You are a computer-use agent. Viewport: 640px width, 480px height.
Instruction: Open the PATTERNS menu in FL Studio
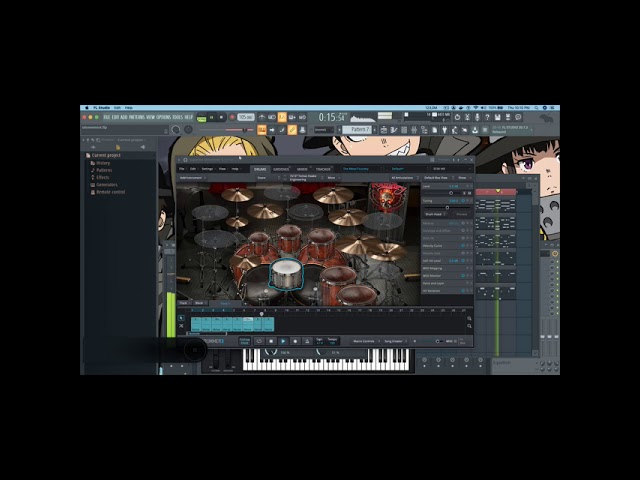pos(137,117)
